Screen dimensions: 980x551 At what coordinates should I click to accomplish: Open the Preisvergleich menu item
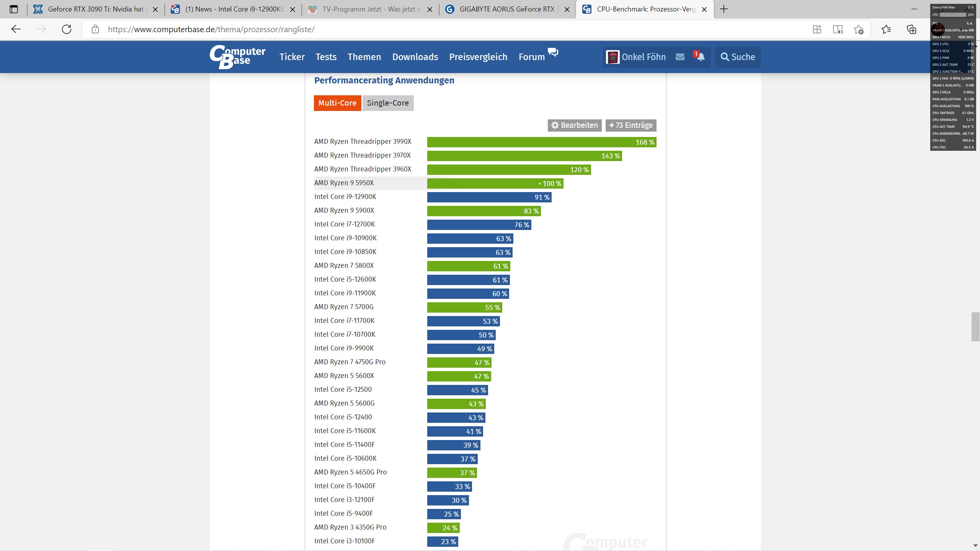(x=478, y=57)
